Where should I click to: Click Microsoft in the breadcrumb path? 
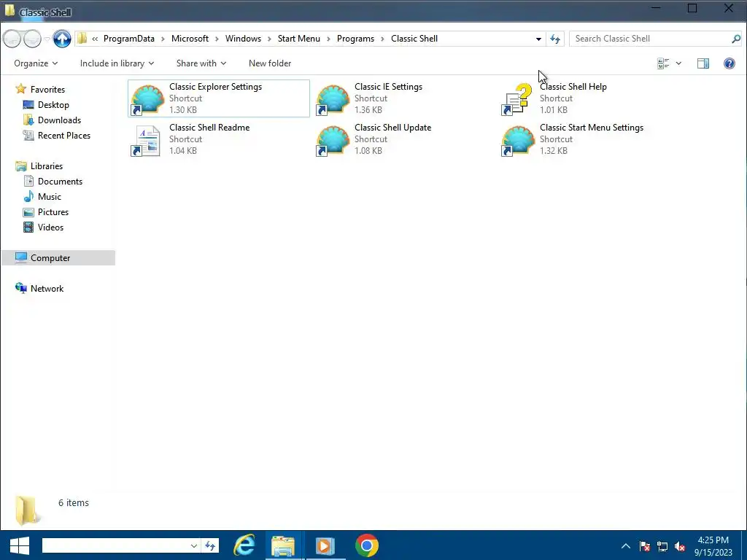[x=190, y=39]
